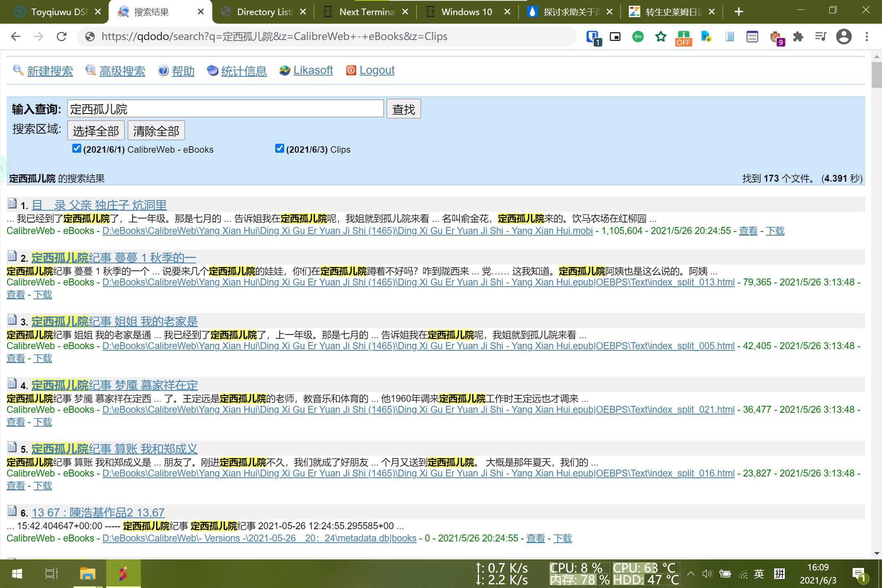The width and height of the screenshot is (882, 588).
Task: Click the Statistics info sphere icon
Action: [212, 70]
